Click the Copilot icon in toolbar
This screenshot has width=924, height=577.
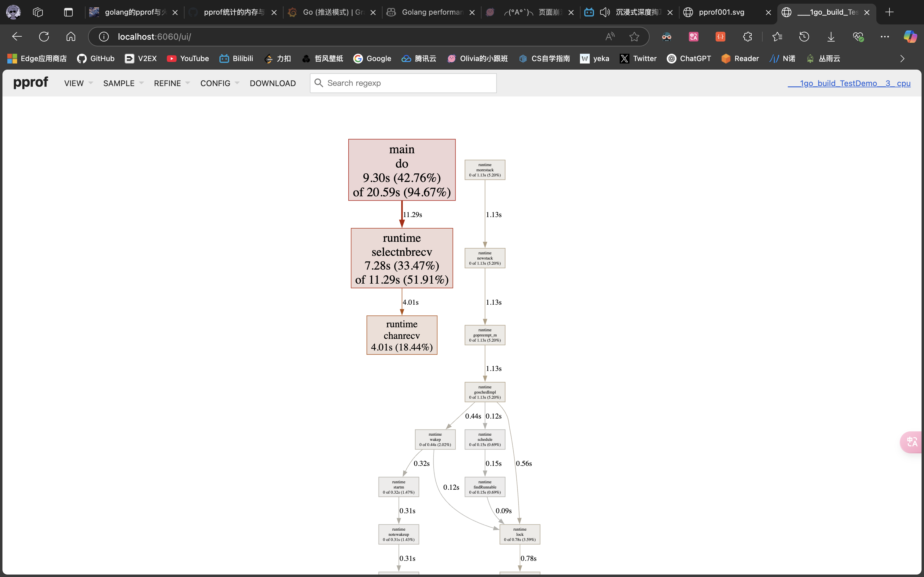tap(910, 37)
